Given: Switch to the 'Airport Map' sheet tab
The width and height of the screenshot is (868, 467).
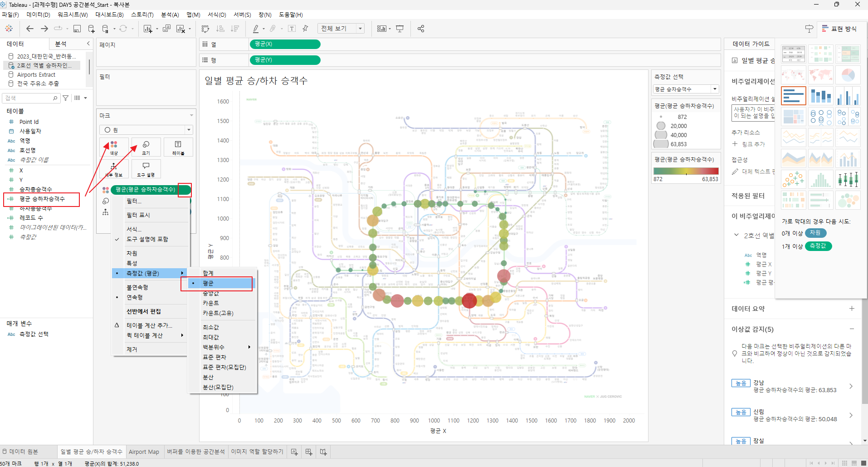Looking at the screenshot, I should tap(144, 452).
